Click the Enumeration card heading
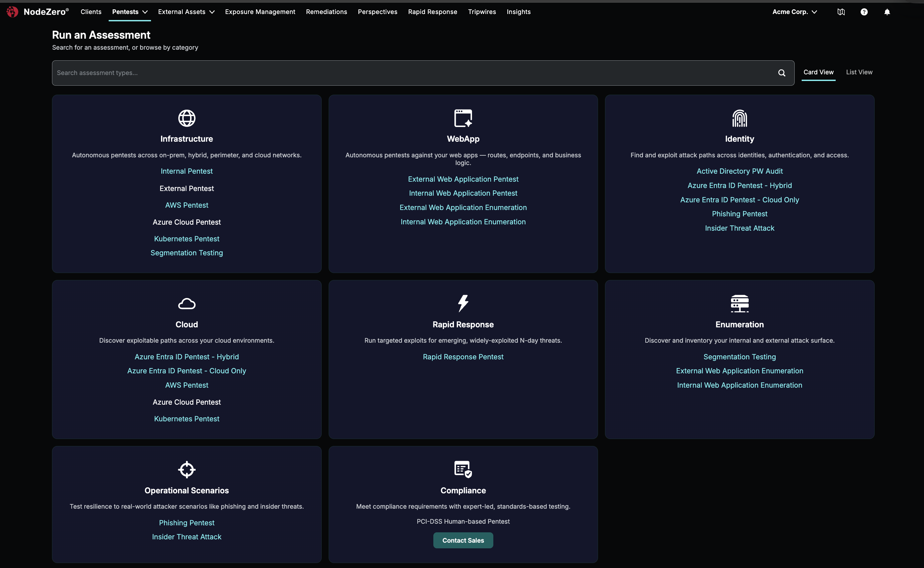Viewport: 924px width, 568px height. click(x=740, y=325)
